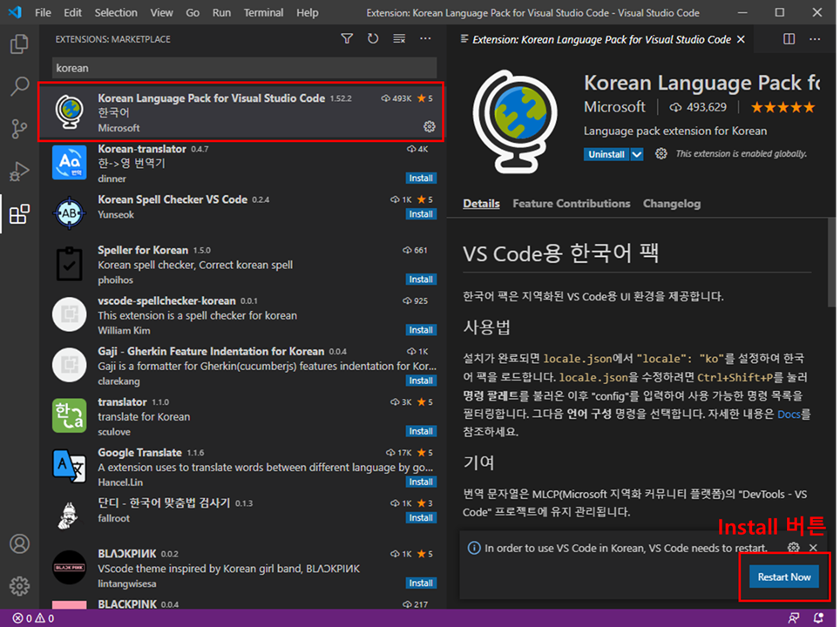Click the filter extensions funnel icon
The width and height of the screenshot is (840, 627).
347,38
